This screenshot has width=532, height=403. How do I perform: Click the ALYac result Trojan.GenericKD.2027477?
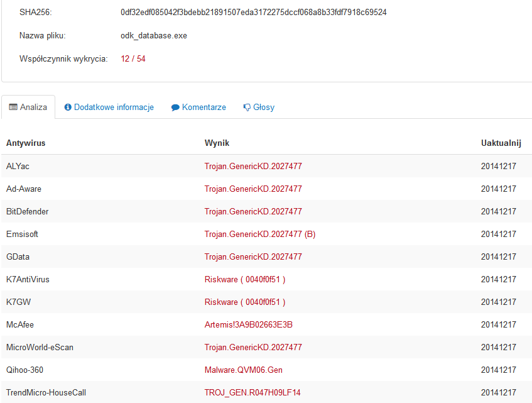click(x=253, y=167)
